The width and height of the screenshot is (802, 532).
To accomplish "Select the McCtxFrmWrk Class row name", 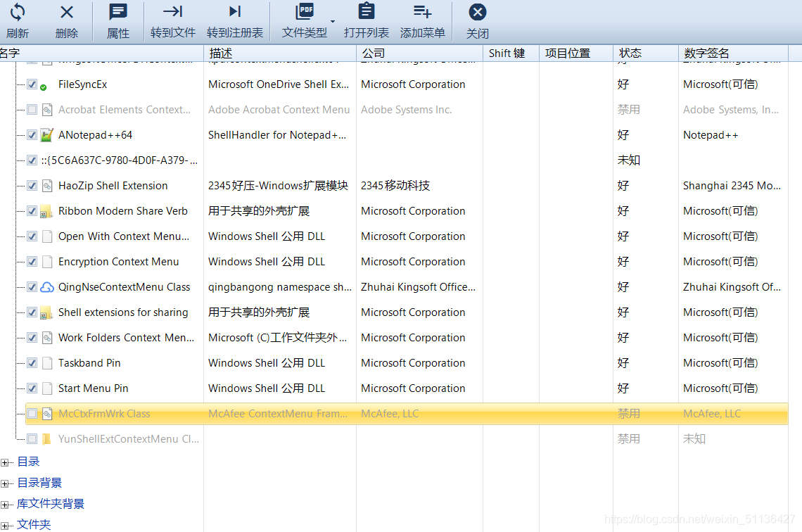I will [104, 413].
